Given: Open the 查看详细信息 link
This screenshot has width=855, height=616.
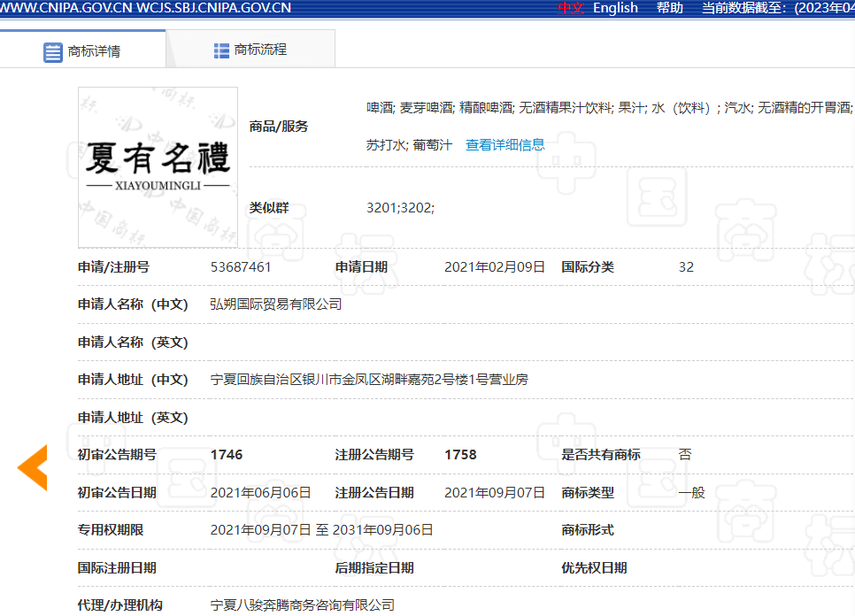Looking at the screenshot, I should pyautogui.click(x=505, y=144).
